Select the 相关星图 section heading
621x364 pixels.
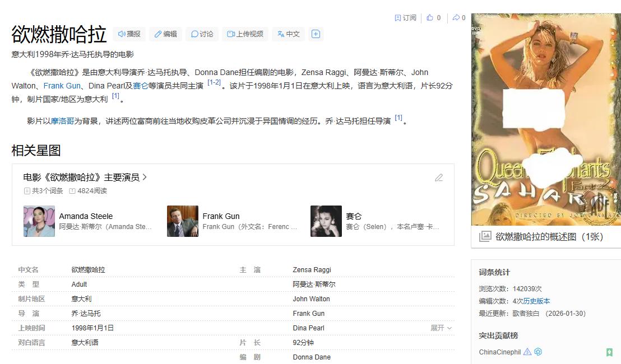coord(36,151)
